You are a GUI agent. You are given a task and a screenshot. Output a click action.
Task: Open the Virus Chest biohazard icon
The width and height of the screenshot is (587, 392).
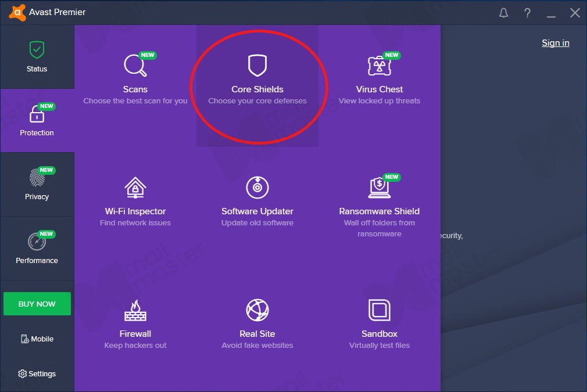pos(380,66)
